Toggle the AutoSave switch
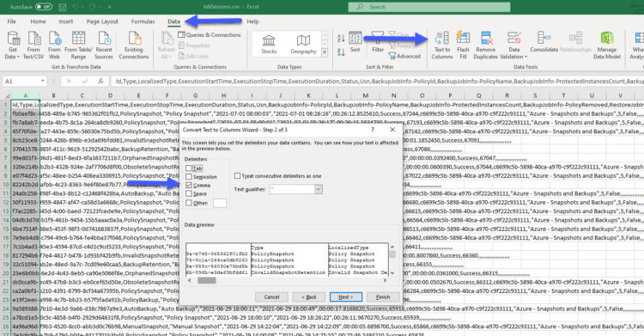 [44, 7]
